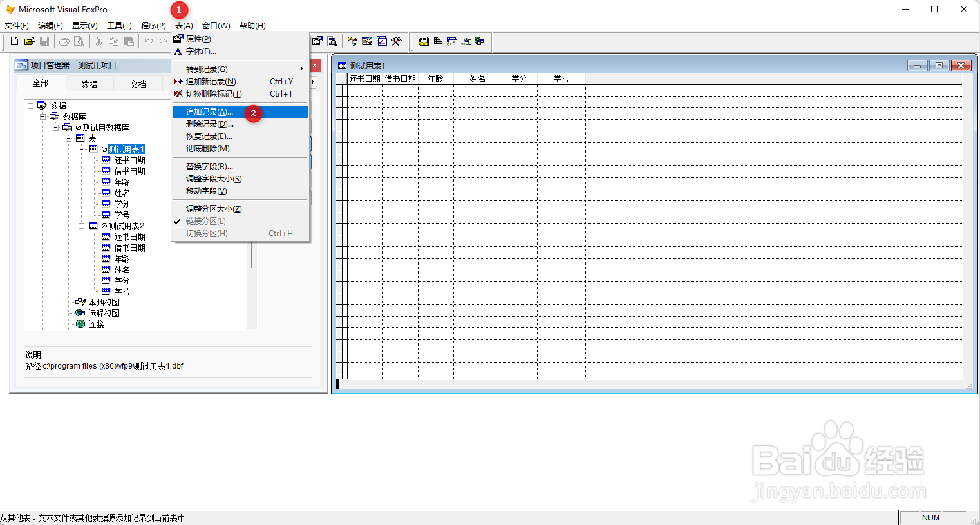Select 远程视图 in the project tree
980x525 pixels.
(x=104, y=313)
